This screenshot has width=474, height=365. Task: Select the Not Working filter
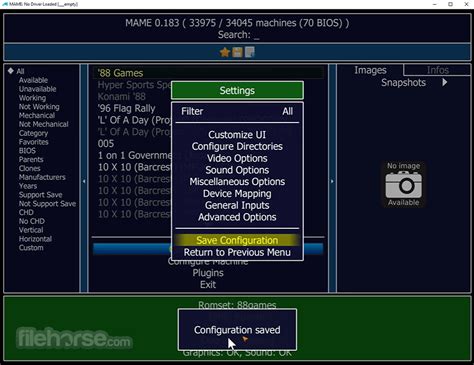click(x=39, y=107)
